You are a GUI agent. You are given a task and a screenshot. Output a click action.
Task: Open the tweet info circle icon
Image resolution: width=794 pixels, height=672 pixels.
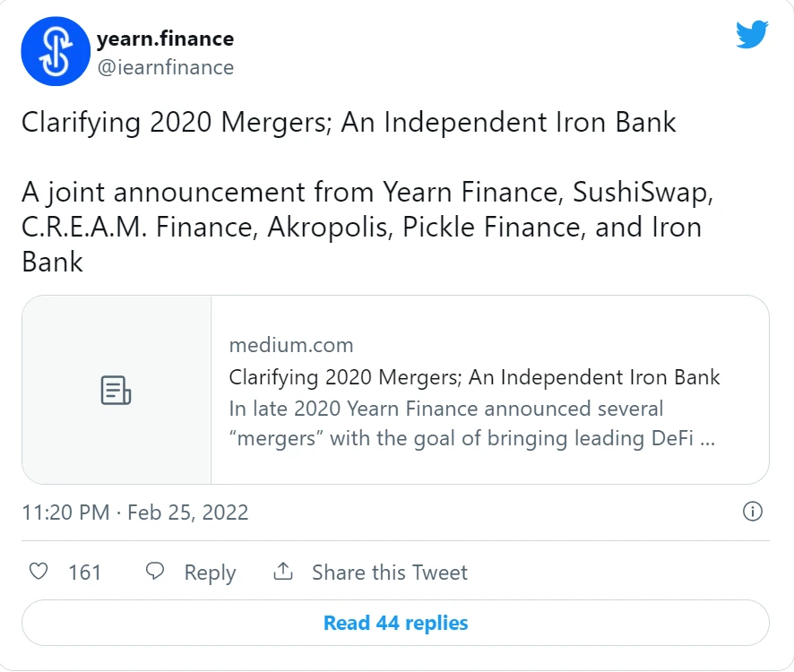tap(753, 512)
